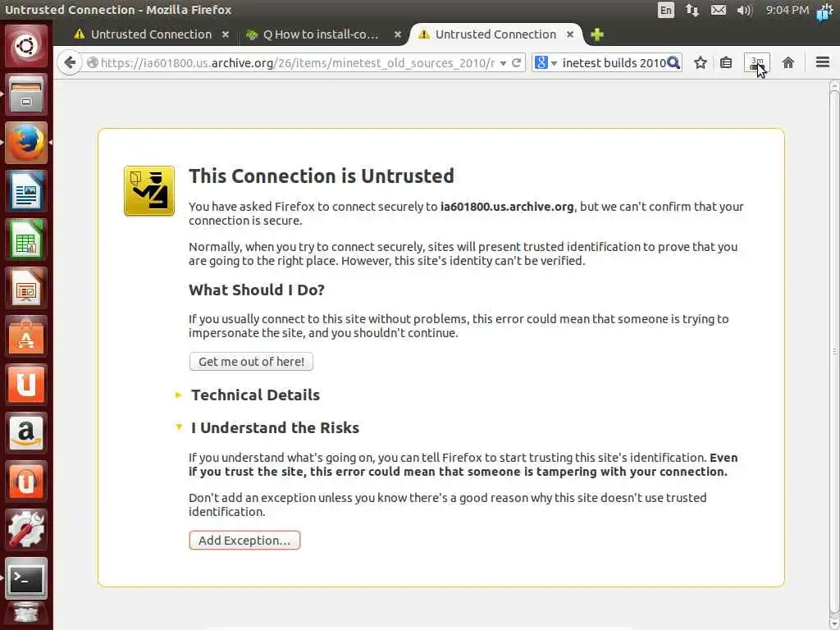Close the active Untrusted Connection tab
This screenshot has width=840, height=630.
pyautogui.click(x=570, y=34)
